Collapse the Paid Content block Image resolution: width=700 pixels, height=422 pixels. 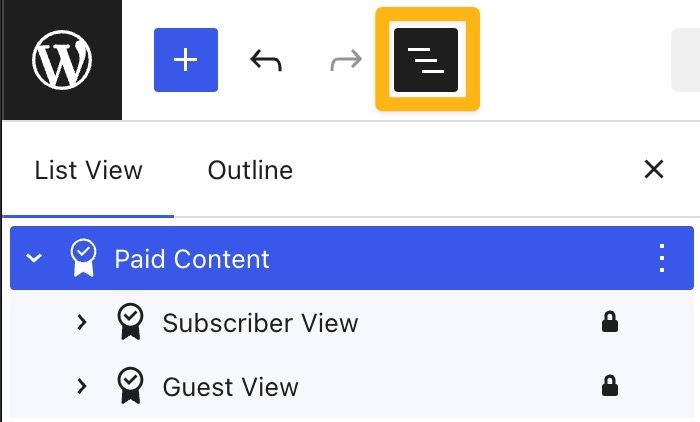coord(34,259)
